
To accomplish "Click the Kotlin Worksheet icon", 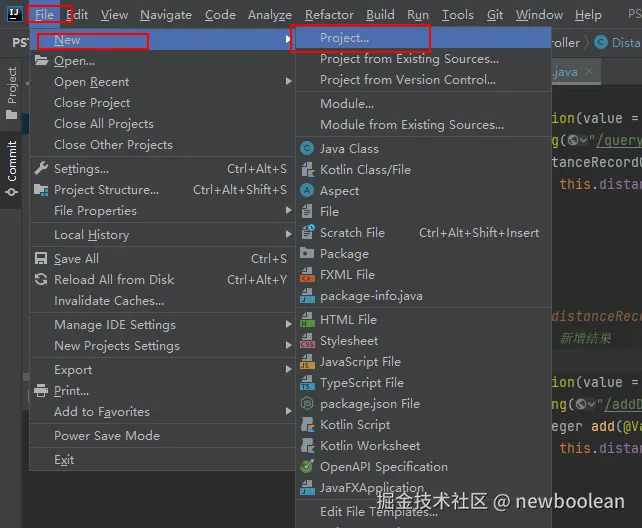I will coord(307,445).
